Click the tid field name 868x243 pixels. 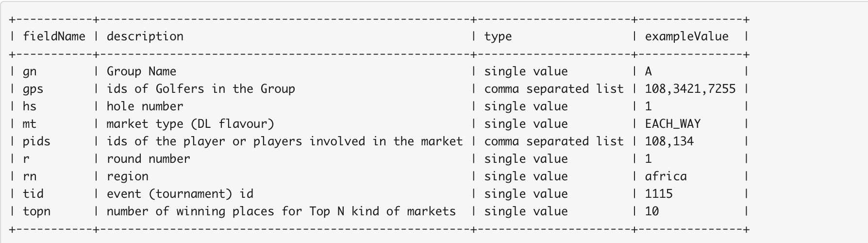coord(33,194)
